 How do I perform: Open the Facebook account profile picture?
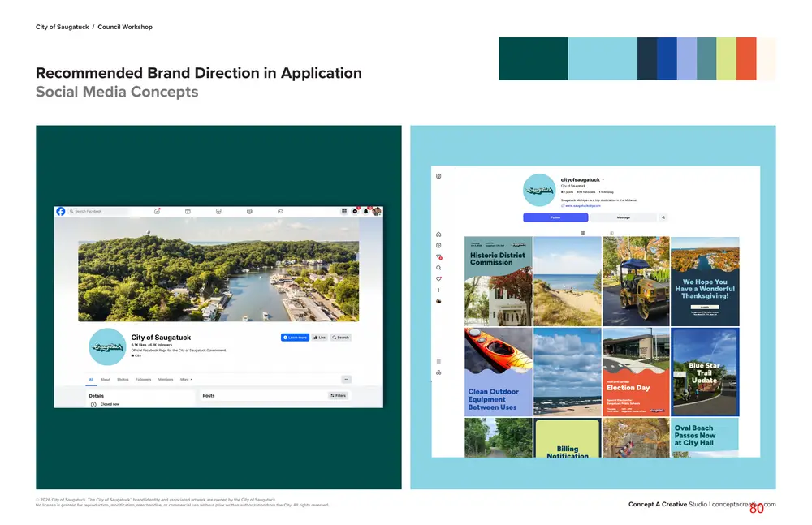377,211
